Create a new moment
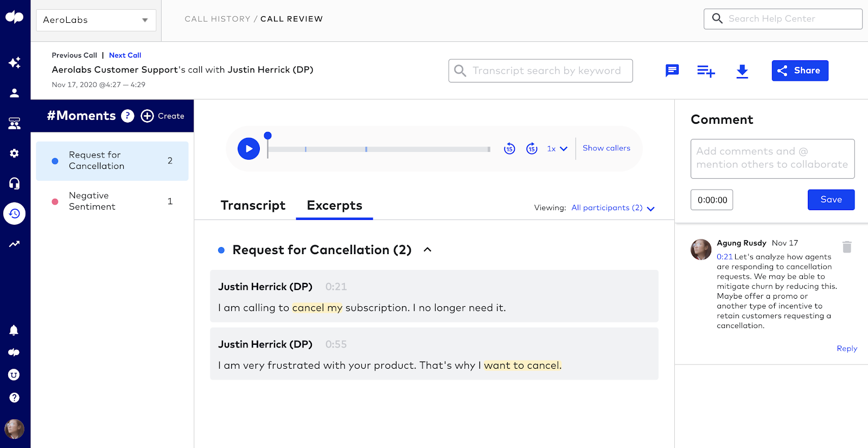Image resolution: width=868 pixels, height=448 pixels. pos(163,116)
